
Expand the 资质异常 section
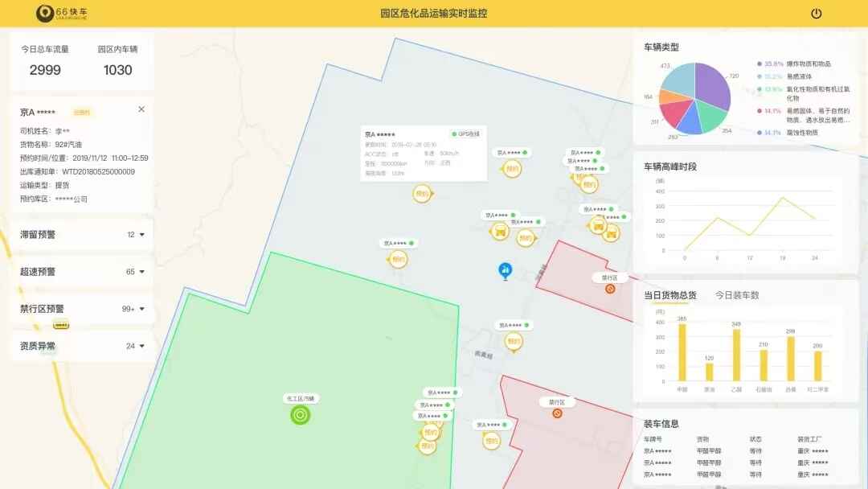(141, 347)
